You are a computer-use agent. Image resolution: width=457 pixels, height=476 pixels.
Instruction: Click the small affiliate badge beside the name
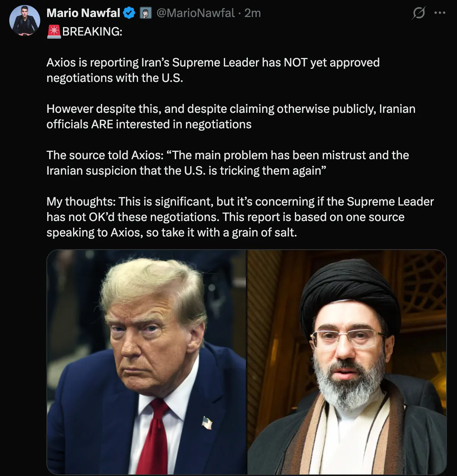click(145, 14)
